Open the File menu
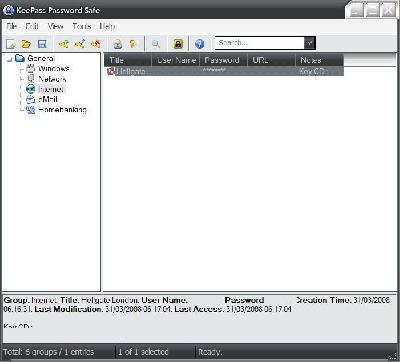Viewport: 400px width, 362px height. point(12,26)
